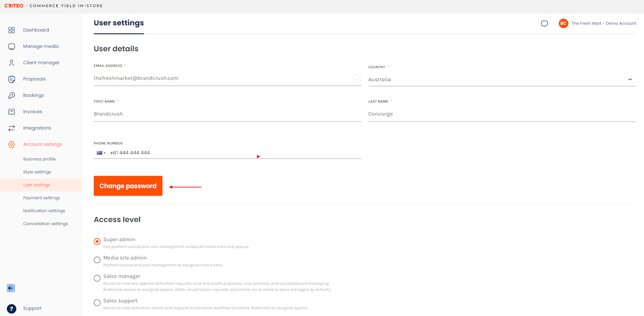The height and width of the screenshot is (316, 644).
Task: Click the Bookings key icon
Action: 12,95
